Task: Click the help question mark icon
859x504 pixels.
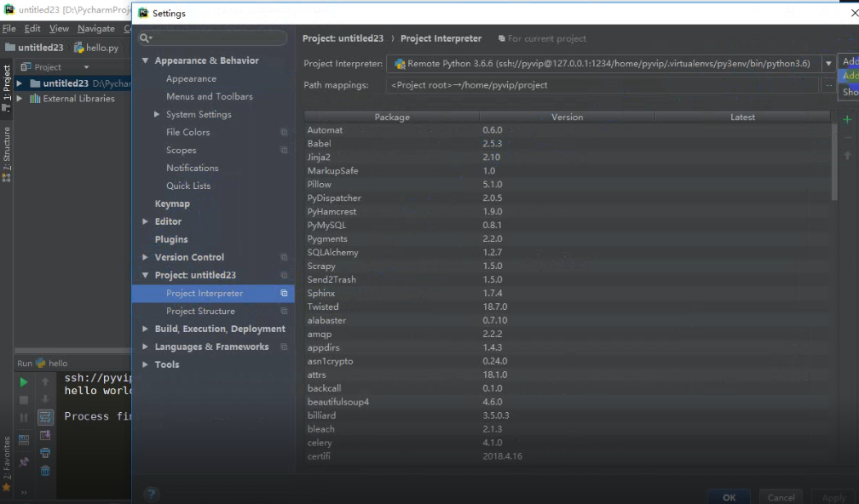Action: click(x=152, y=494)
